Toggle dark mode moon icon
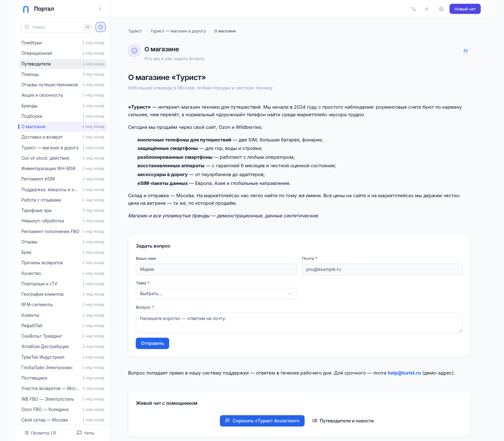504x441 pixels. (x=414, y=9)
